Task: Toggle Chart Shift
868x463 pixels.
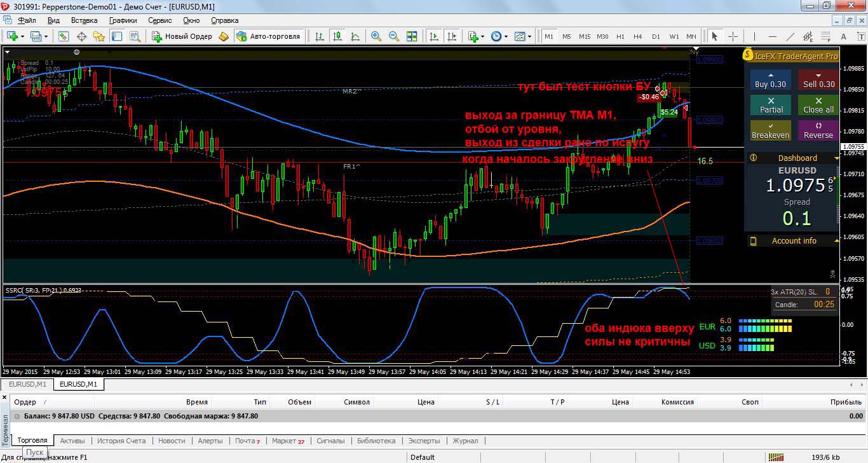Action: 452,36
